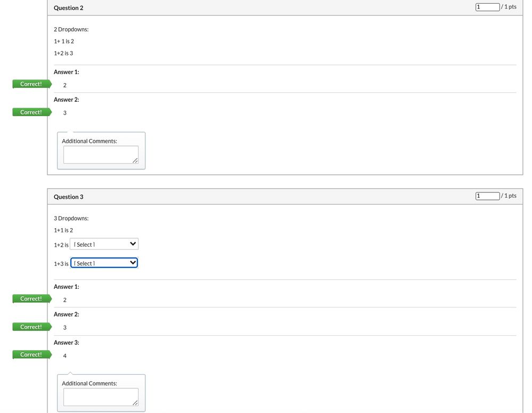Click Question 3 "Additional Comments:" label
The width and height of the screenshot is (532, 413).
tap(89, 384)
